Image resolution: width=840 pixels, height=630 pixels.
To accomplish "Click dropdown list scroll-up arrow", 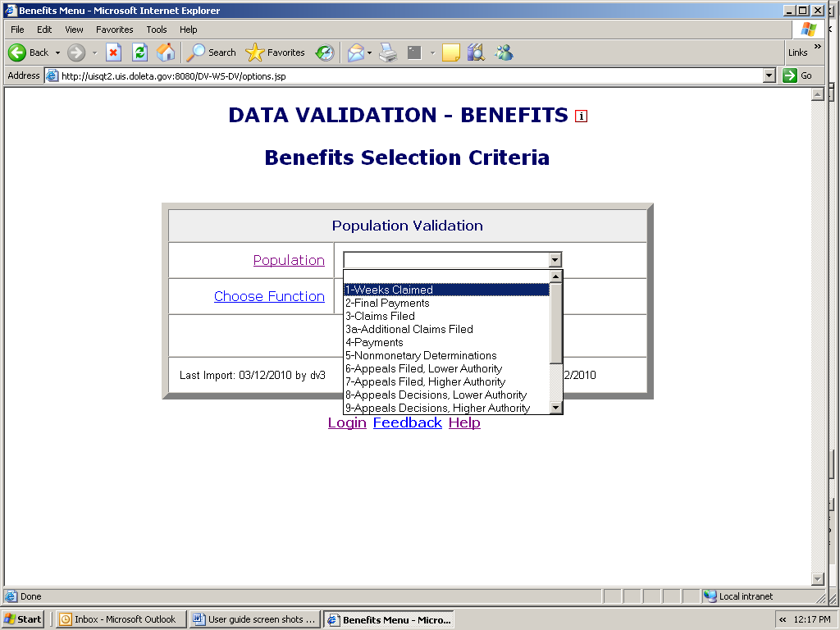I will [556, 276].
